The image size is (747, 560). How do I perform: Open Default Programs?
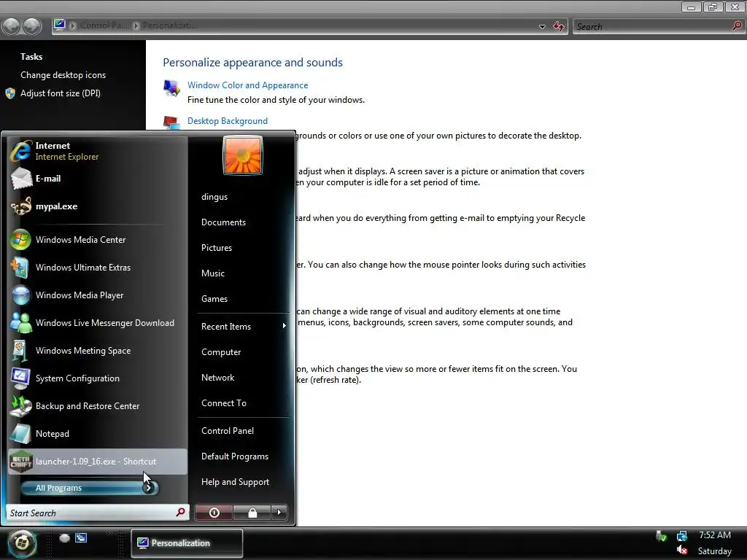pyautogui.click(x=235, y=456)
